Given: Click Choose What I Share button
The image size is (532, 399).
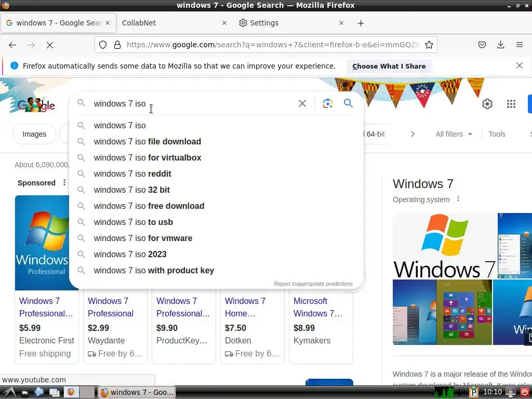Looking at the screenshot, I should [x=389, y=66].
